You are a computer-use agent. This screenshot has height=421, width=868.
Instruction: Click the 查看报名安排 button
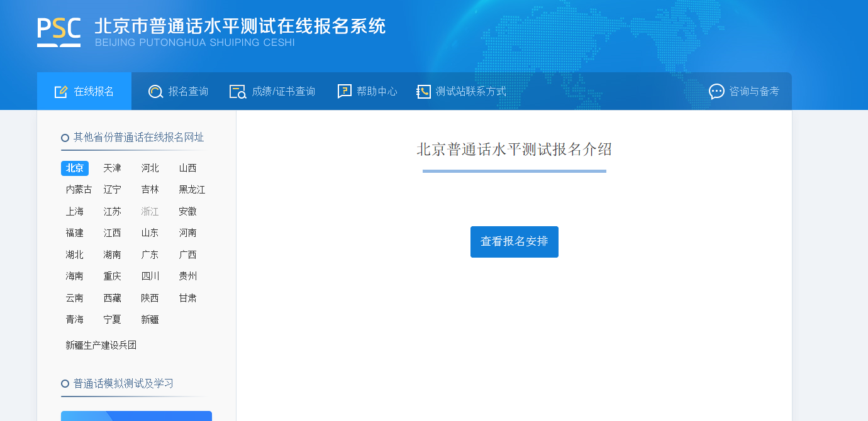(514, 242)
